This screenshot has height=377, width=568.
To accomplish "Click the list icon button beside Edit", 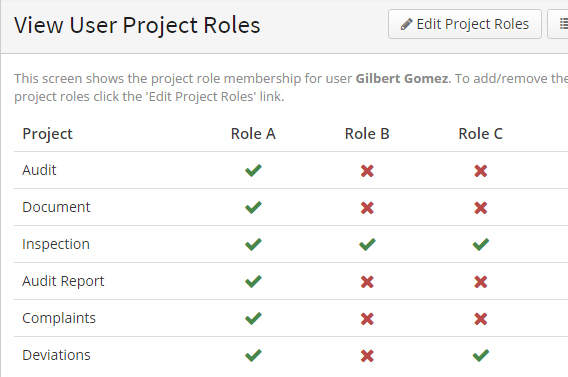I will [x=558, y=24].
